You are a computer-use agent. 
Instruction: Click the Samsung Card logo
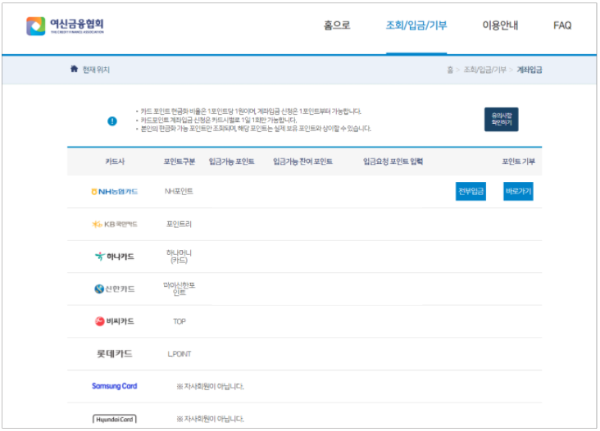[114, 386]
